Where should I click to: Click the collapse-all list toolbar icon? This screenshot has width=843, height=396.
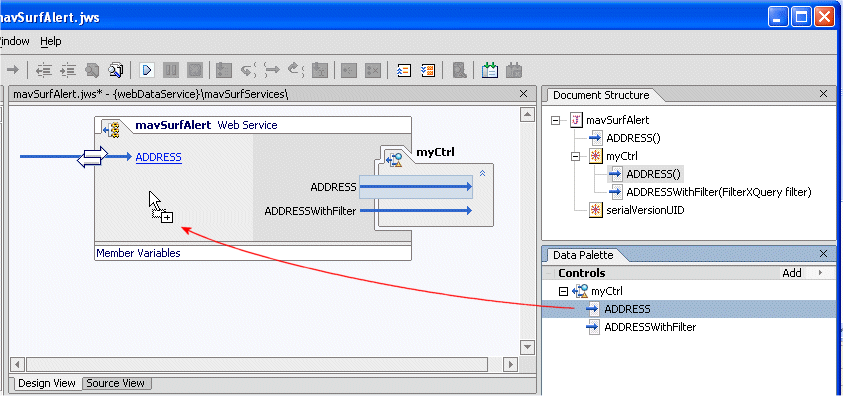(404, 70)
